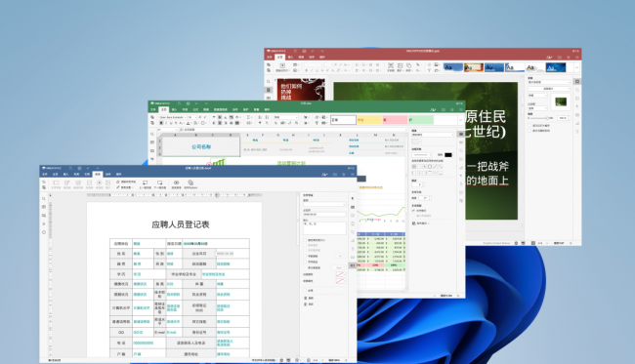Screen dimensions: 635x364
Task: Open number format dropdown in spreadsheet toolbar
Action: pos(286,117)
